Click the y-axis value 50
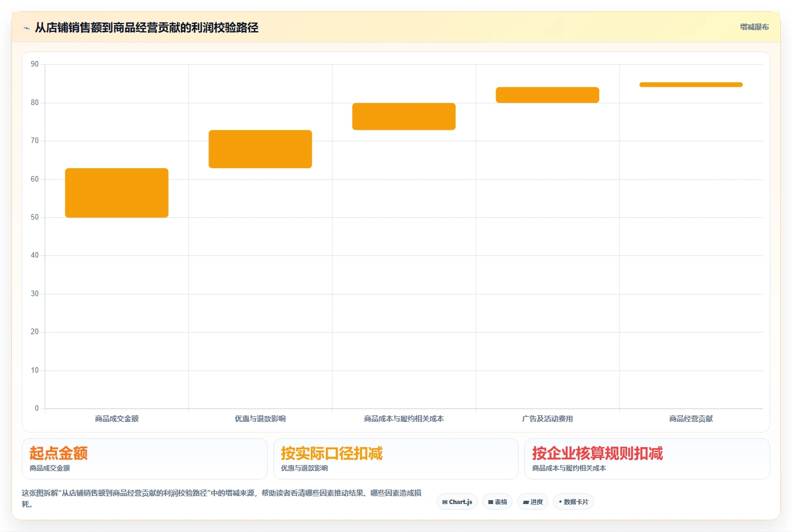 tap(35, 217)
